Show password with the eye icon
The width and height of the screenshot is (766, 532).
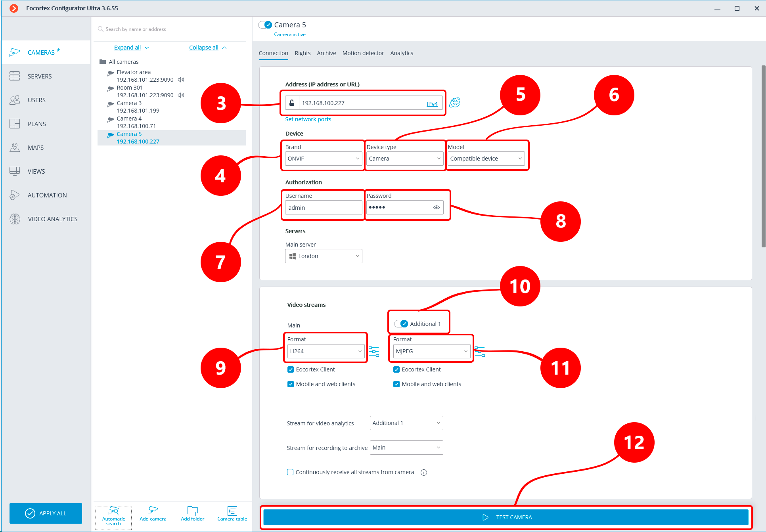pos(437,207)
